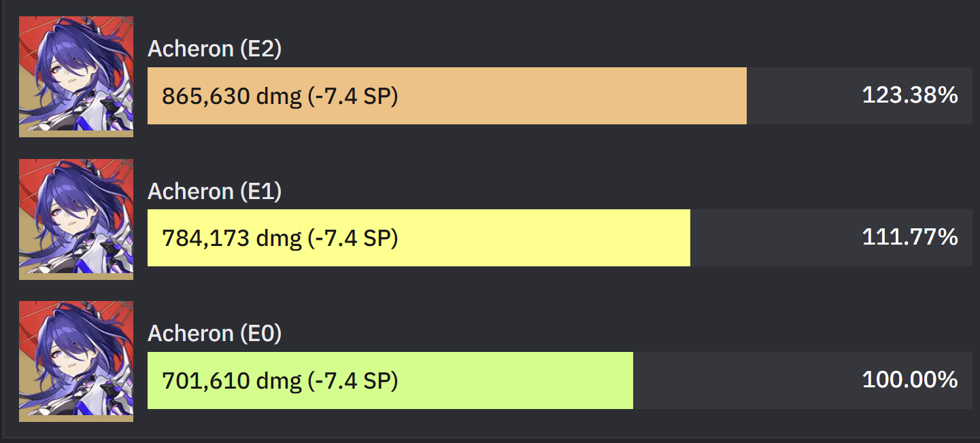The image size is (980, 443).
Task: Select the yellow 784,173 dmg bar
Action: (x=419, y=238)
